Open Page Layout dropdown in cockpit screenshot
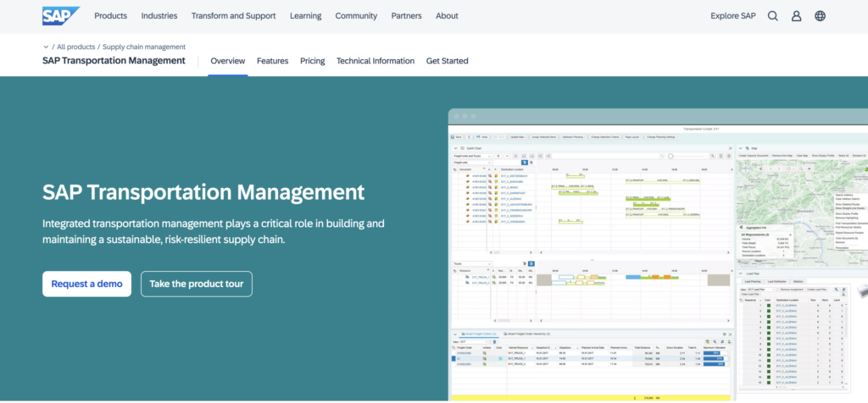 pos(632,137)
